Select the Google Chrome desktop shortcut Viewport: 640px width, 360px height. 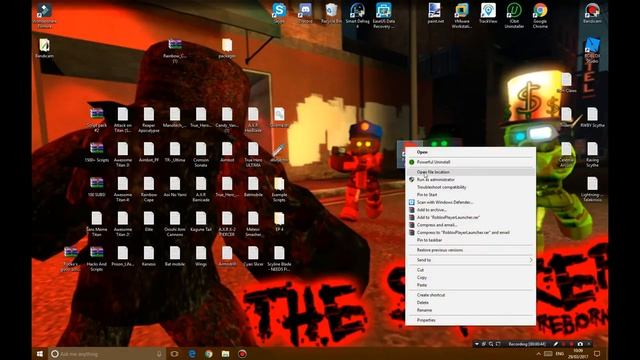[540, 16]
